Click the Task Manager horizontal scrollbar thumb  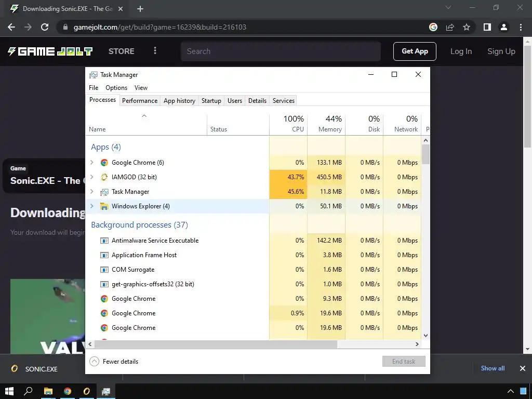[216, 344]
